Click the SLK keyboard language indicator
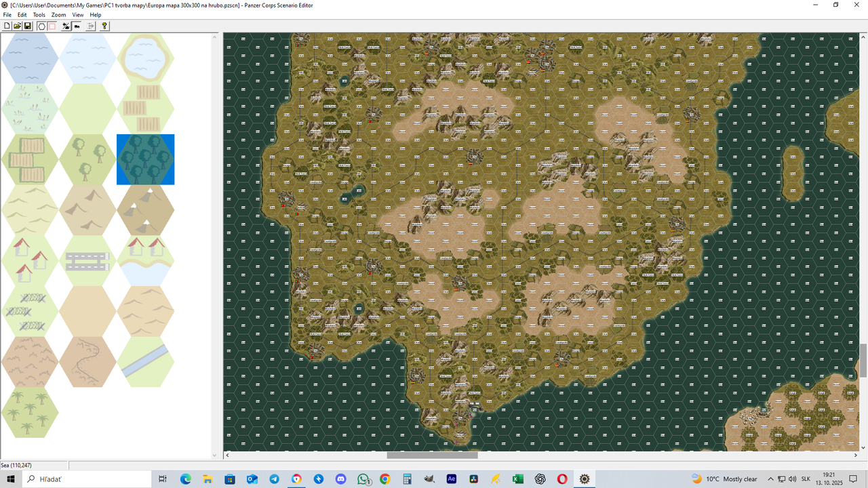Viewport: 868px width, 488px height. click(x=806, y=479)
